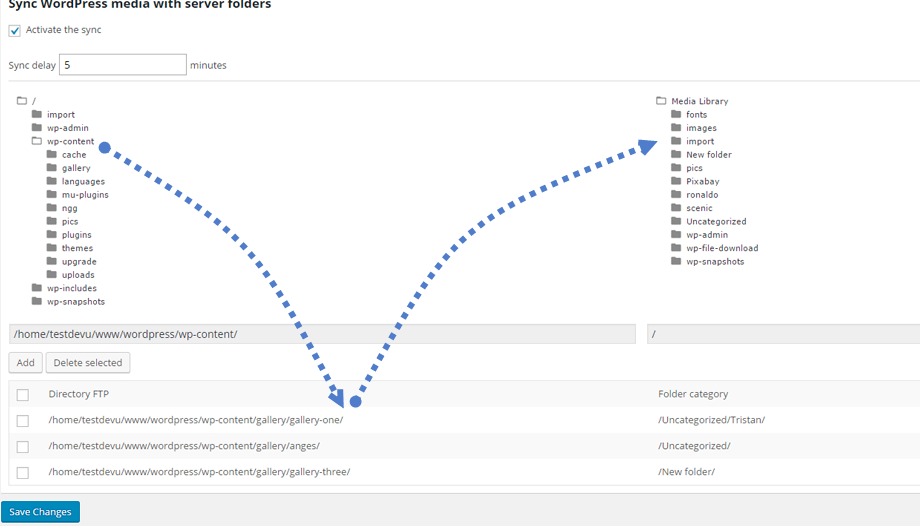The height and width of the screenshot is (526, 920).
Task: Click the /New folder/ category cell
Action: click(686, 471)
